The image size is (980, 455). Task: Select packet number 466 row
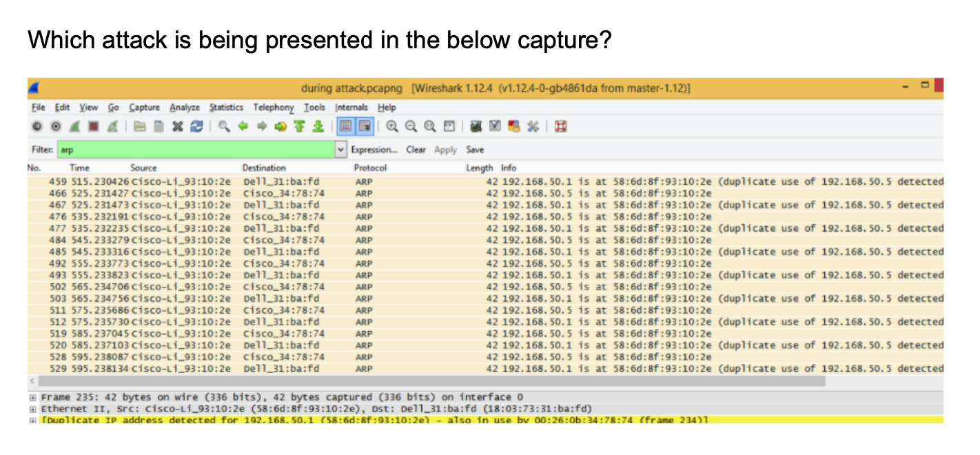pyautogui.click(x=485, y=193)
